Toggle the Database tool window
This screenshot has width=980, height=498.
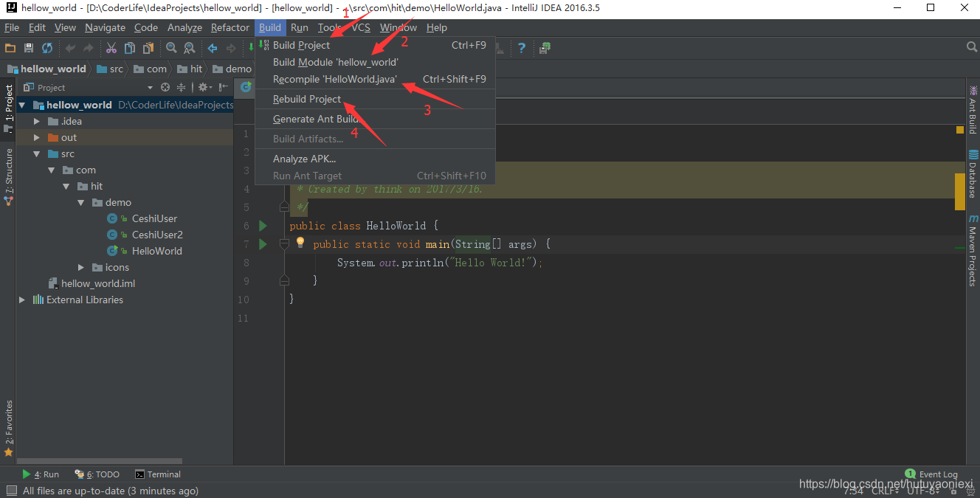pos(973,174)
